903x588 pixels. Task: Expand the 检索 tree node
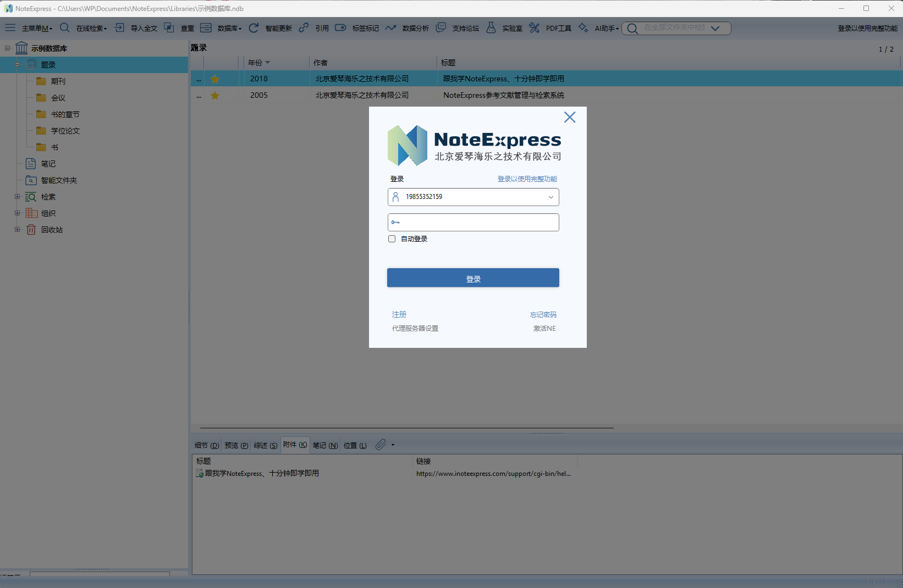pos(17,196)
